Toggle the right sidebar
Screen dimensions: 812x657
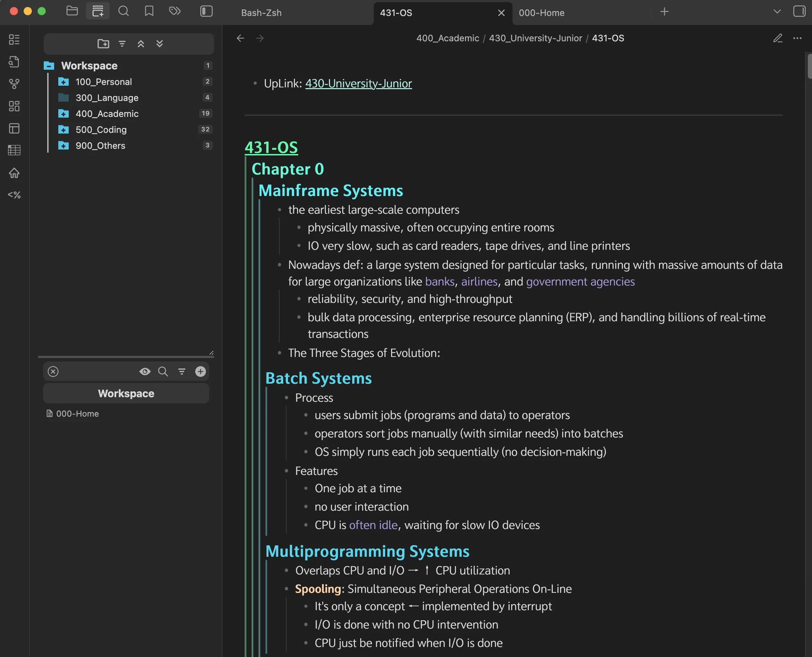[x=799, y=12]
